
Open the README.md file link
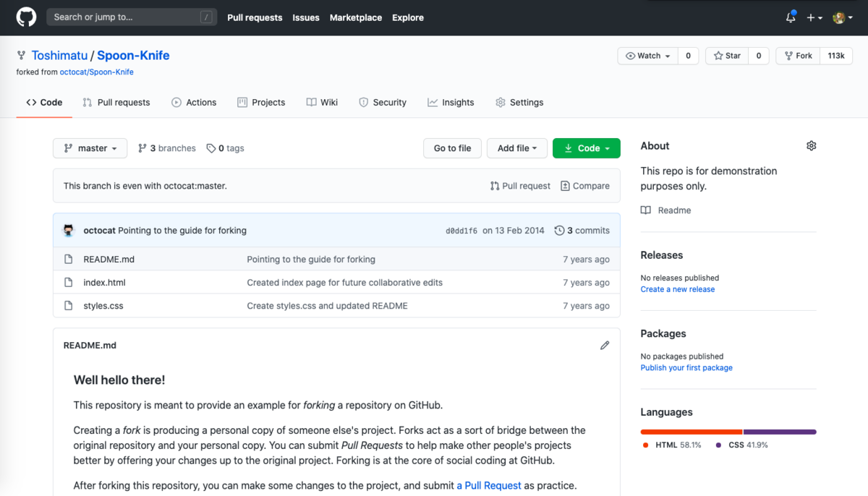click(x=109, y=260)
